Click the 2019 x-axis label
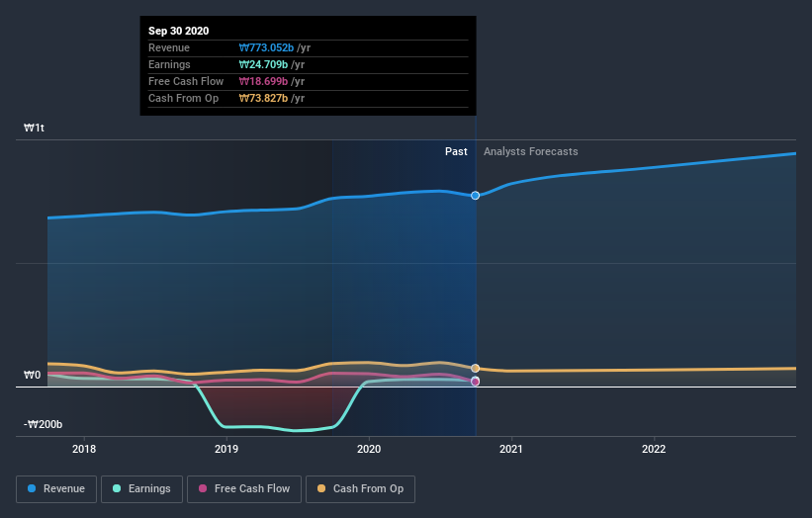The height and width of the screenshot is (518, 812). [x=226, y=449]
